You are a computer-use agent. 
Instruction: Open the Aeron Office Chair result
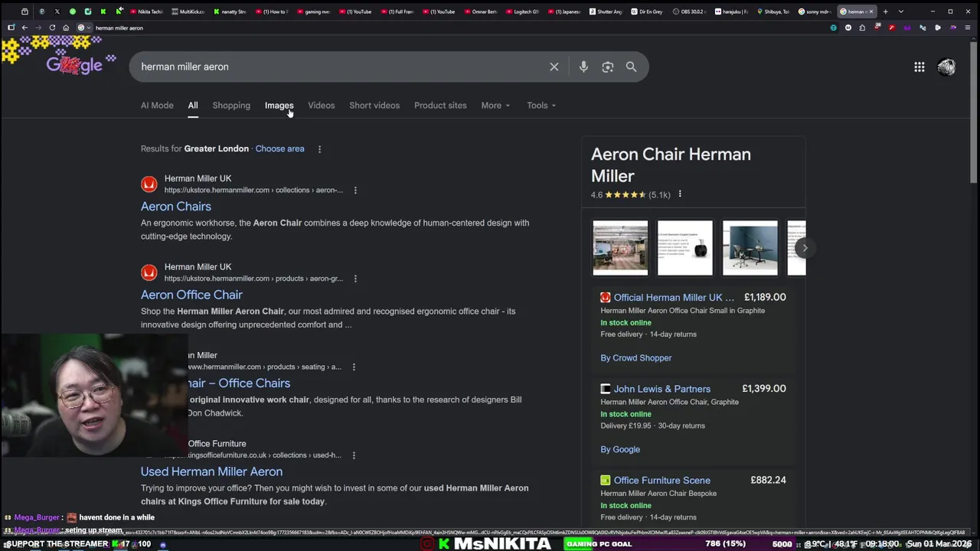191,295
